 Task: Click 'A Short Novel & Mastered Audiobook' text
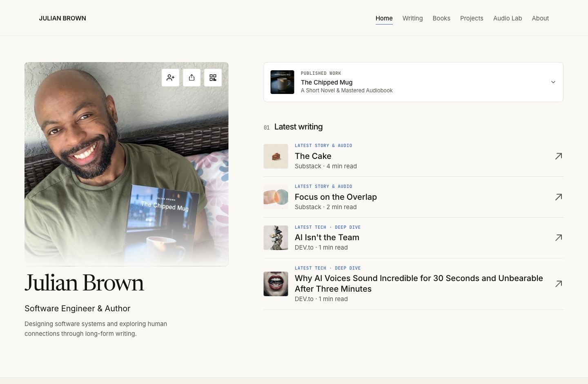(x=347, y=91)
